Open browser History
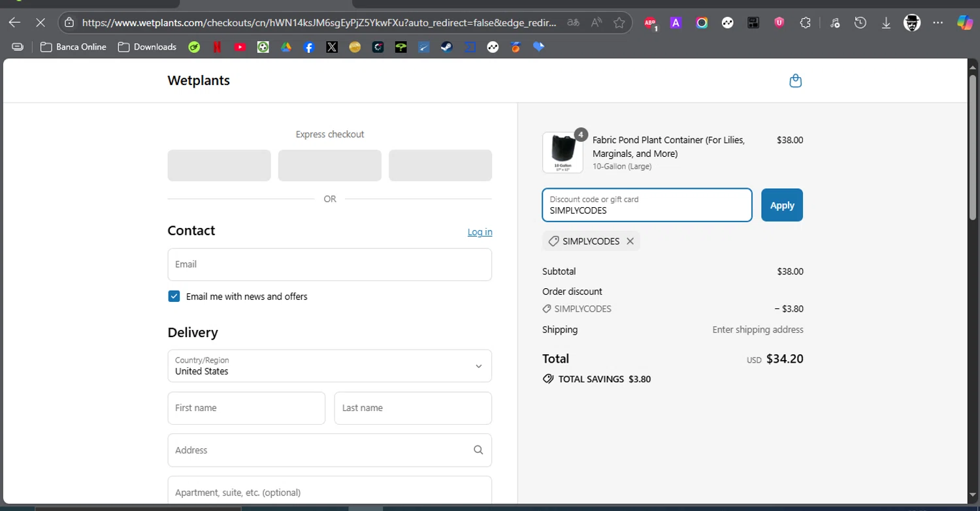The image size is (980, 511). coord(860,23)
